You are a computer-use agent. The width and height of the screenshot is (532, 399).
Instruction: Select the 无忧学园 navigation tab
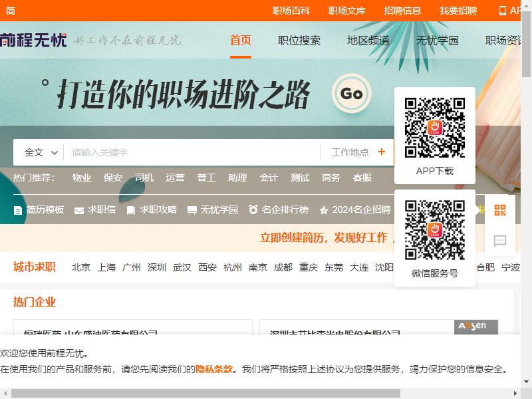pos(438,41)
